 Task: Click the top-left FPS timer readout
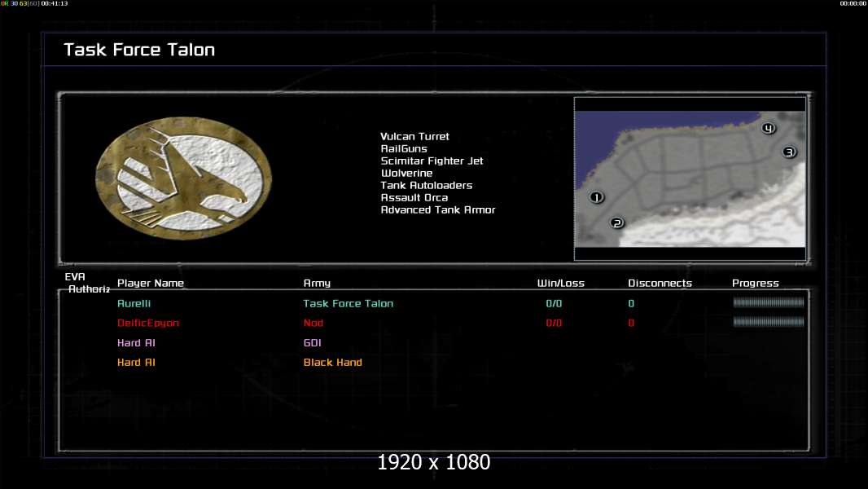click(x=34, y=3)
